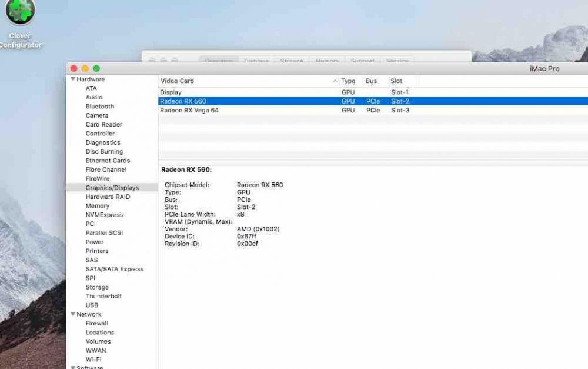This screenshot has width=588, height=369.
Task: Click Slot-3 cell in table
Action: 400,110
